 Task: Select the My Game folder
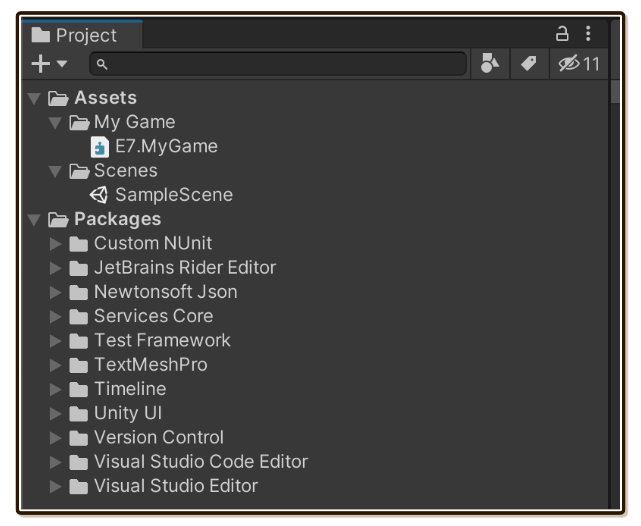pyautogui.click(x=134, y=122)
